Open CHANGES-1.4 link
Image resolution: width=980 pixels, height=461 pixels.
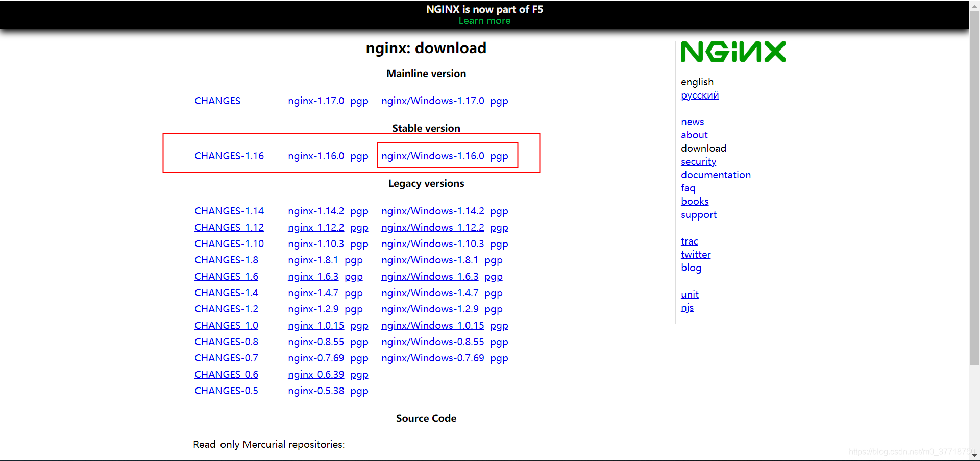(x=226, y=293)
